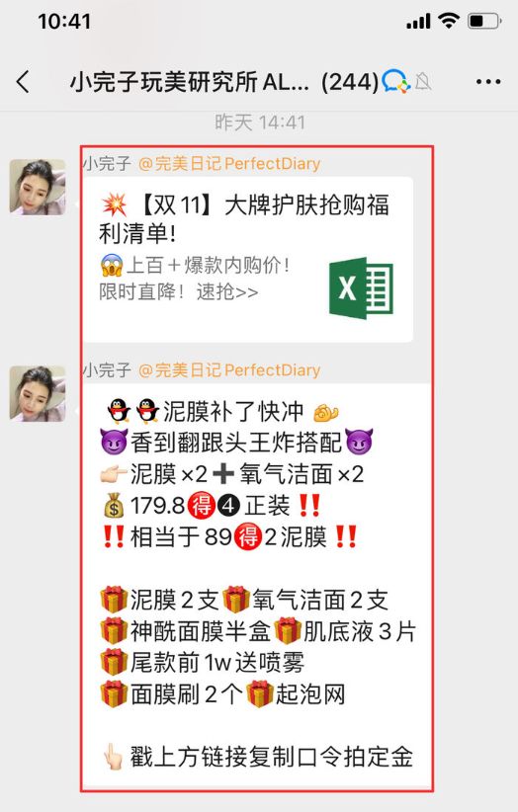Tap the 戳上方链接复制口令拍定金 line
518x812 pixels.
click(258, 757)
